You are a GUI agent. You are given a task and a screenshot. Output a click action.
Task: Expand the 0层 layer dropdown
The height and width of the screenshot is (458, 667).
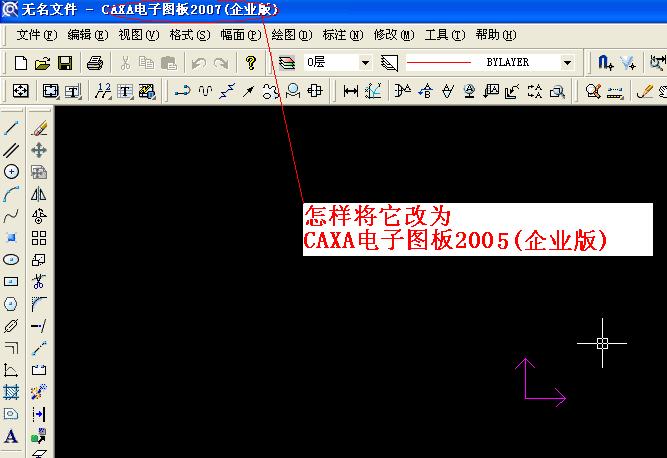365,63
